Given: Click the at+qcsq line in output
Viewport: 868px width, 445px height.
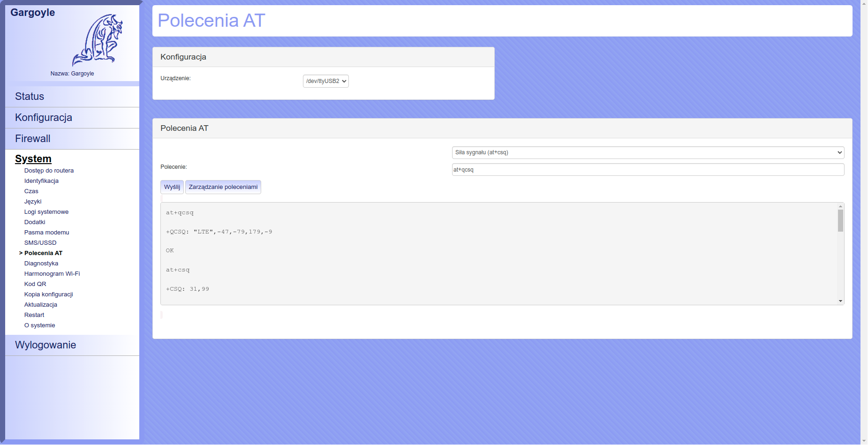Looking at the screenshot, I should (x=180, y=212).
